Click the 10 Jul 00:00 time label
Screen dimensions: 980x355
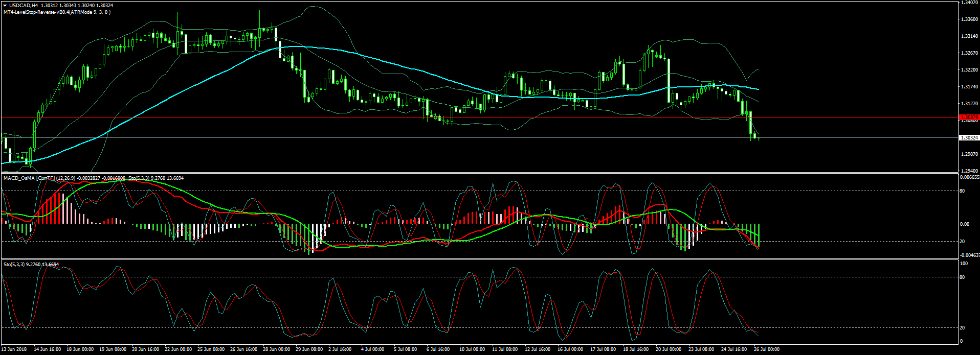click(x=472, y=349)
